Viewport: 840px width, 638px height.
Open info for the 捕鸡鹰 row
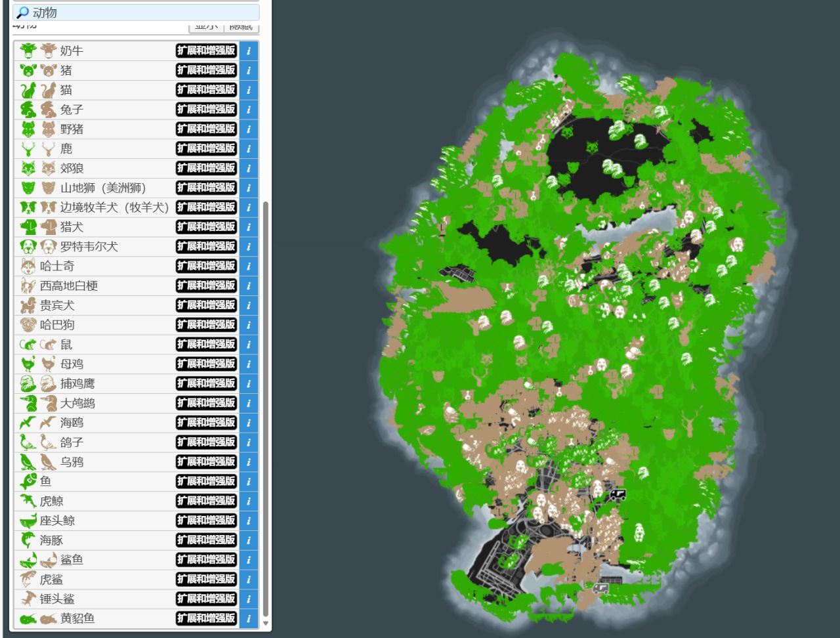(x=249, y=384)
